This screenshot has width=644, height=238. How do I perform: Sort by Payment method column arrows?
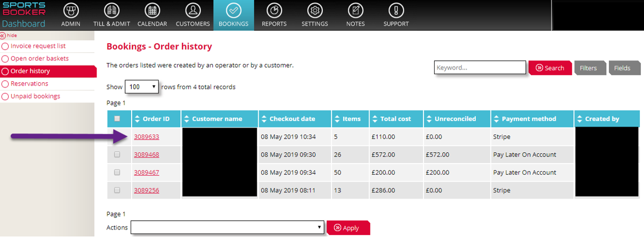point(496,119)
